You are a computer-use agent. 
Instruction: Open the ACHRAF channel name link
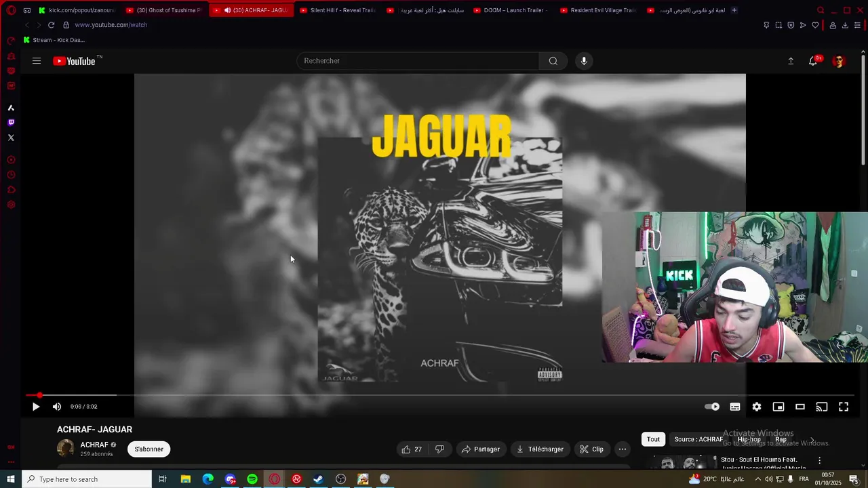[94, 445]
